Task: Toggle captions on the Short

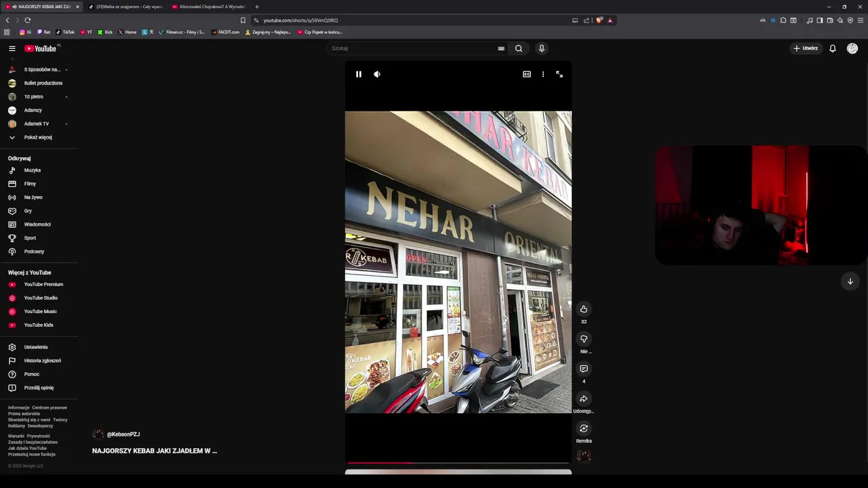Action: [x=527, y=74]
